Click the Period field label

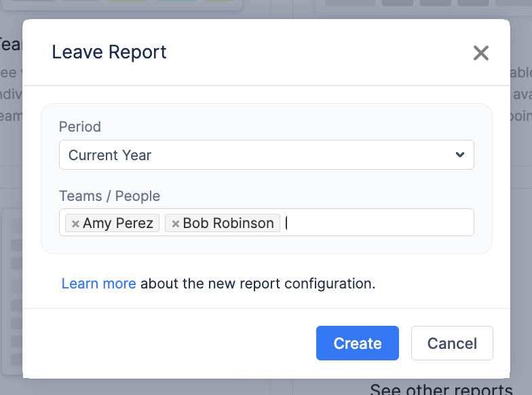click(x=80, y=127)
